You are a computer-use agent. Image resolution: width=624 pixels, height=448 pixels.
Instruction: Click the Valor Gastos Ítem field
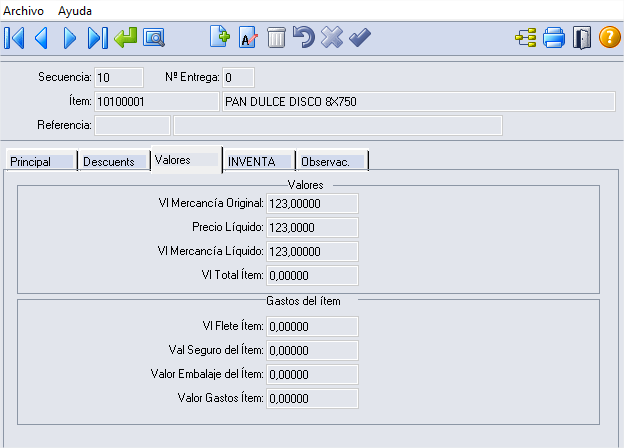(312, 398)
